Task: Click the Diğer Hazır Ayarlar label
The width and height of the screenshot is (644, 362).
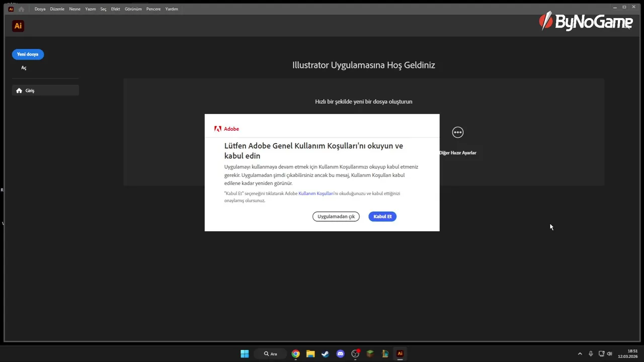Action: click(457, 153)
